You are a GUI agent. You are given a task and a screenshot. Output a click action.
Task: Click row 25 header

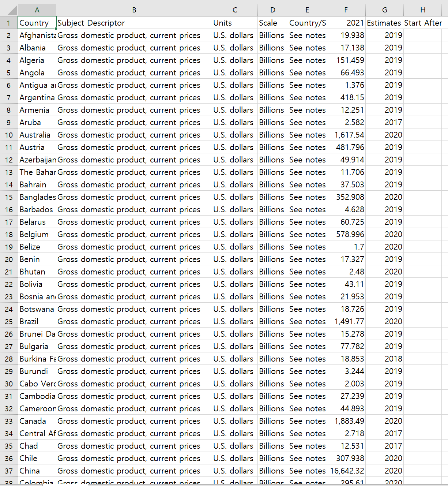(x=9, y=322)
